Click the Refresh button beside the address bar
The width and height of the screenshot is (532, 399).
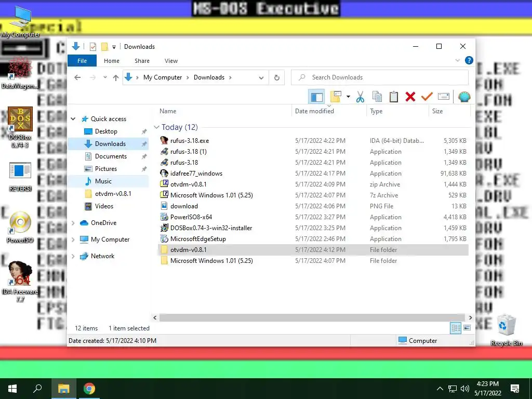(x=276, y=78)
